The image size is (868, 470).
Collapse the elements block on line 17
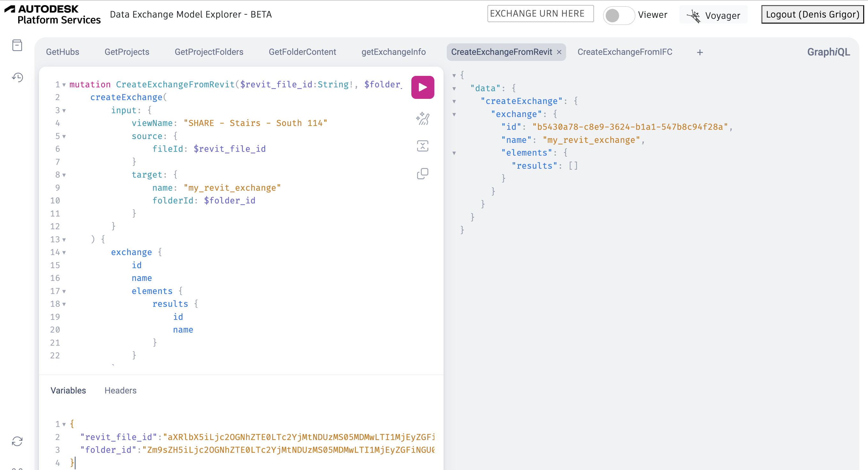point(64,291)
